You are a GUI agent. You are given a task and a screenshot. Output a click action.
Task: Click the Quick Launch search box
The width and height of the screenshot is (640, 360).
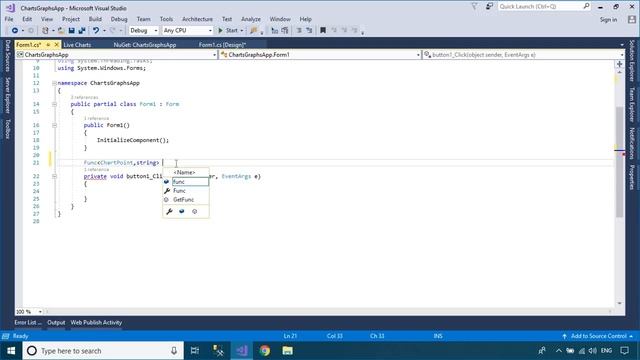pos(544,7)
